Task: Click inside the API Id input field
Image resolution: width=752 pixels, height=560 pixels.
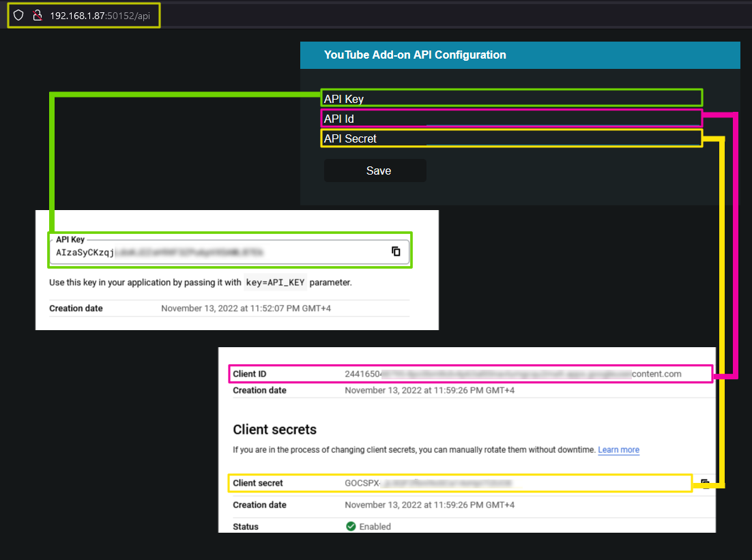Action: pos(510,118)
